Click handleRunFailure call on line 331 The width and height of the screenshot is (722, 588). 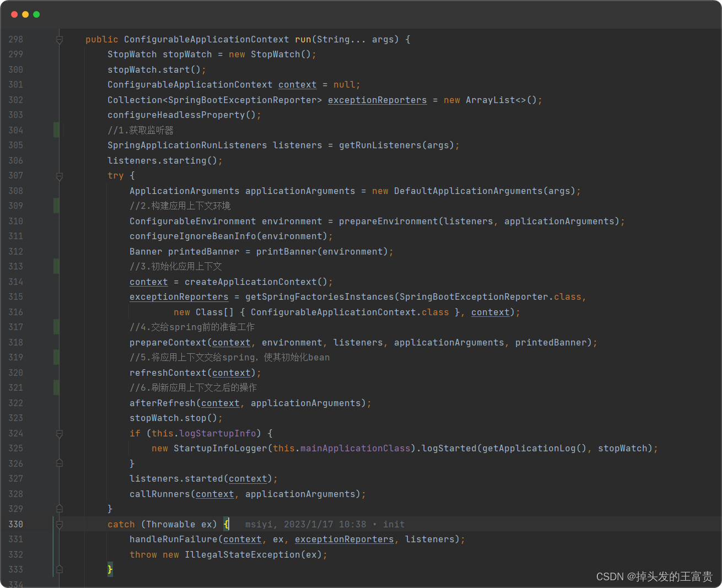(174, 540)
